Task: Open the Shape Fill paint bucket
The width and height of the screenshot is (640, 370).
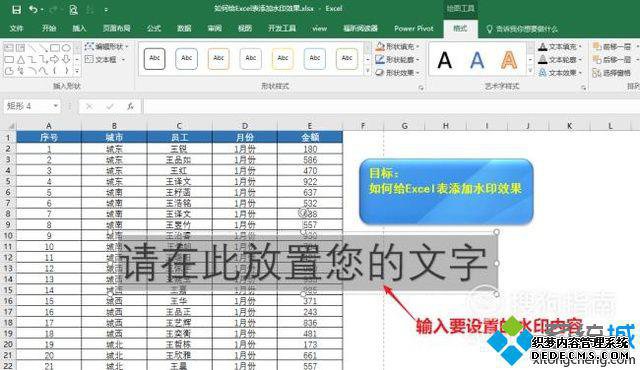Action: coord(380,47)
